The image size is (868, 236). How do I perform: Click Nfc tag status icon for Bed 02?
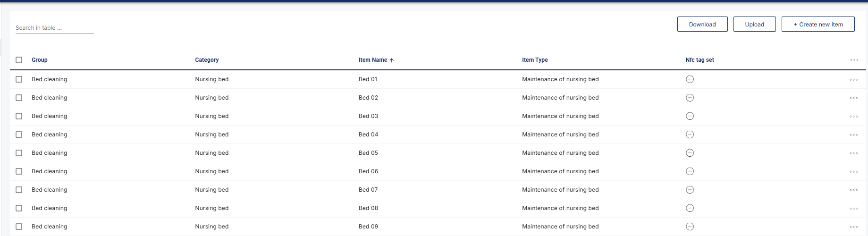(690, 98)
